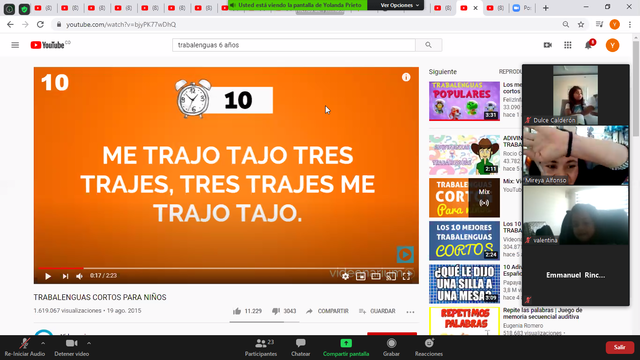Open the YouTube account avatar
Screen dimensions: 640x360
tap(612, 45)
